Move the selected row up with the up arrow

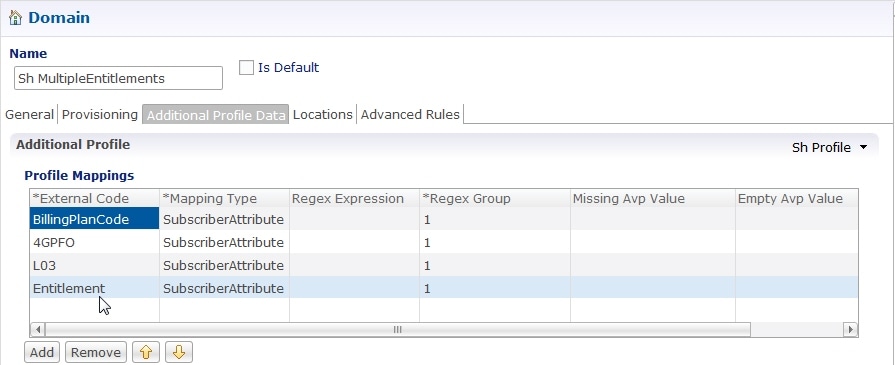pyautogui.click(x=146, y=352)
